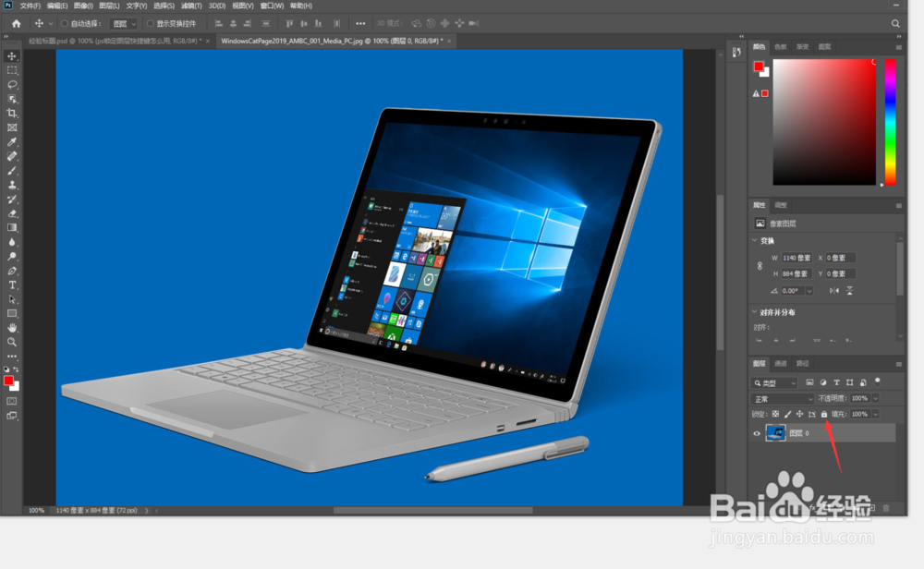Switch to the 调整 adjustments tab
Screen dimensions: 924x569
tap(781, 205)
